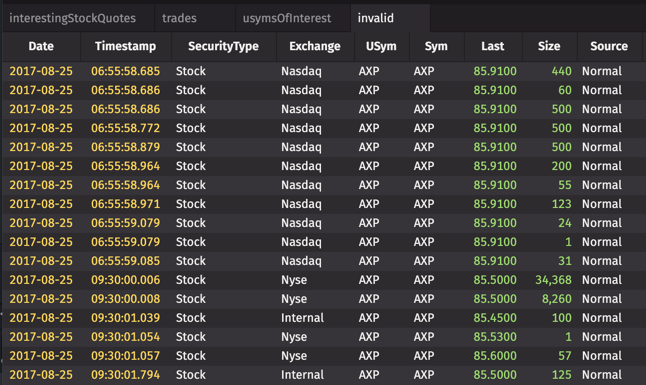Select timestamp 09:30:01.054
The width and height of the screenshot is (646, 385).
[x=125, y=337]
